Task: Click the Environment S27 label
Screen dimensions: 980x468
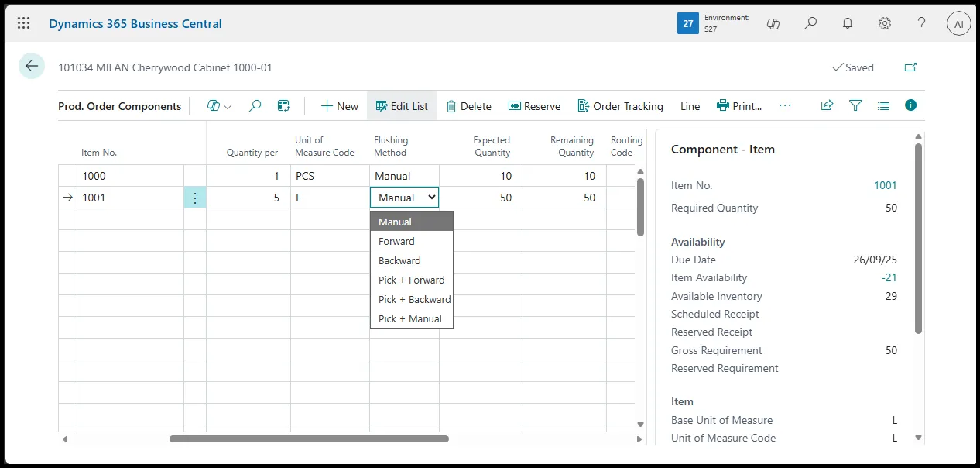Action: click(726, 23)
